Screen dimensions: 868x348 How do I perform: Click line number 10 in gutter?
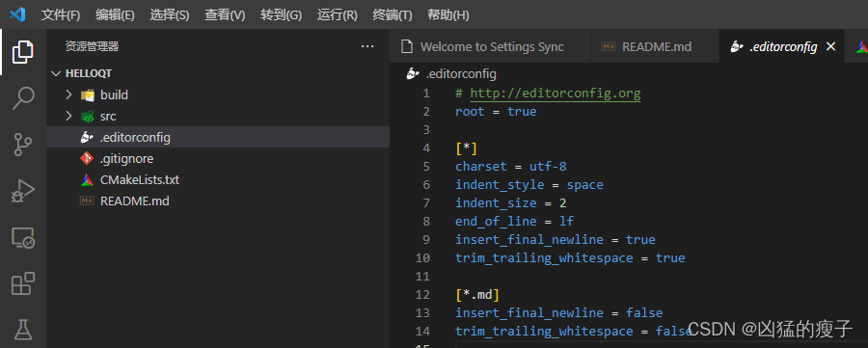point(422,257)
